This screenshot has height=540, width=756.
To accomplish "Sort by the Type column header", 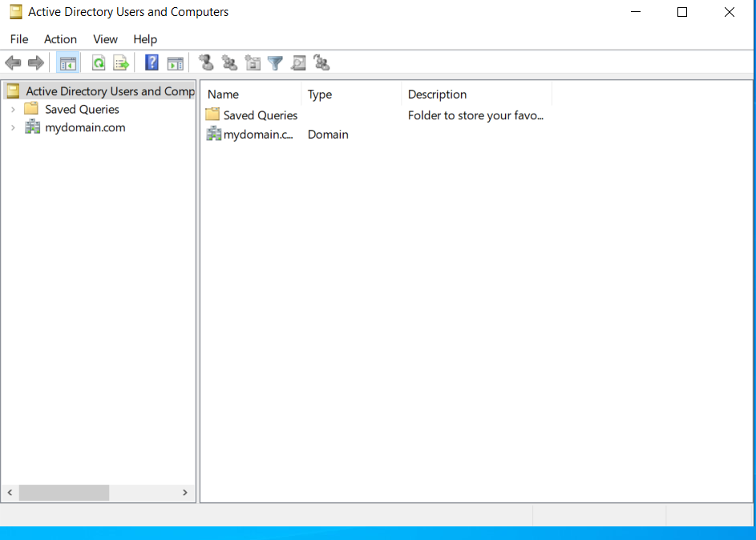I will point(319,94).
